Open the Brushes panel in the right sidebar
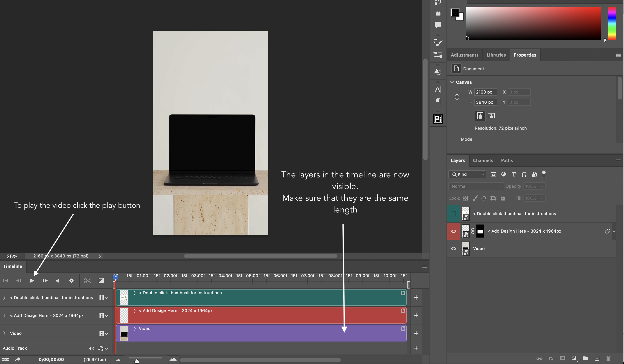The image size is (624, 364). click(x=438, y=43)
